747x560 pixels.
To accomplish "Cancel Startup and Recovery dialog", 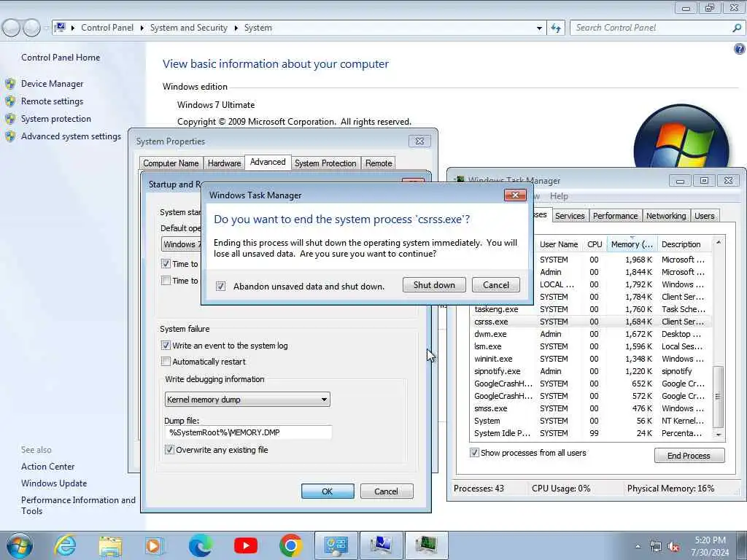I will coord(386,491).
